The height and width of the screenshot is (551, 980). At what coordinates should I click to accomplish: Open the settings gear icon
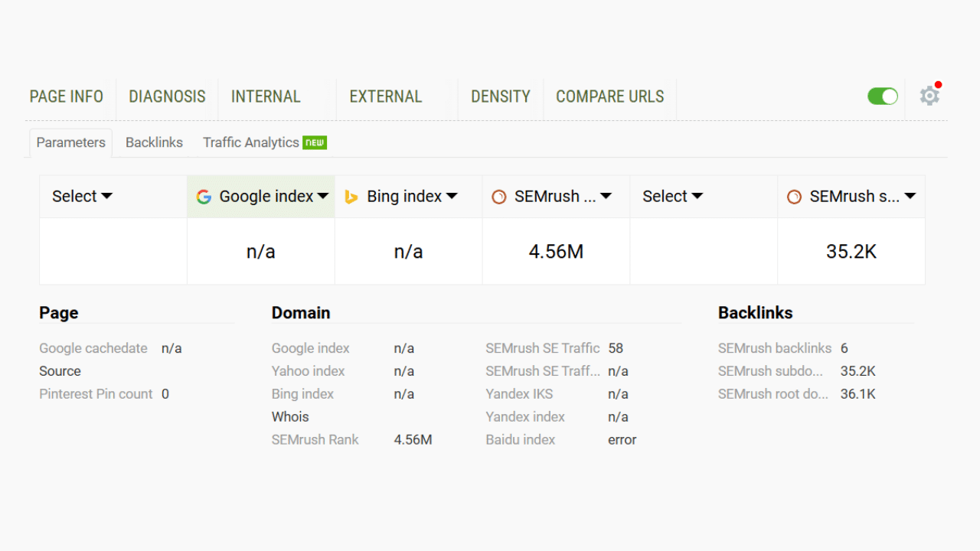pyautogui.click(x=929, y=96)
